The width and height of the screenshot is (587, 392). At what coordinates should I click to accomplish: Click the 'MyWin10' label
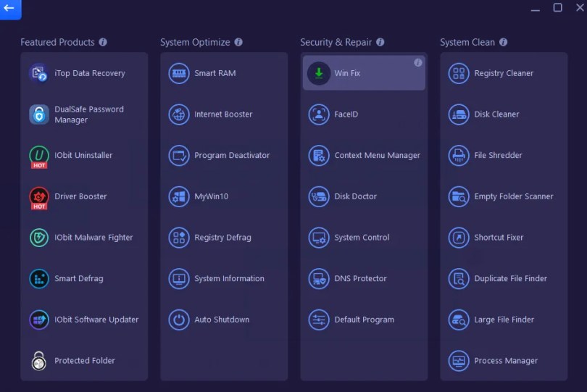coord(211,196)
